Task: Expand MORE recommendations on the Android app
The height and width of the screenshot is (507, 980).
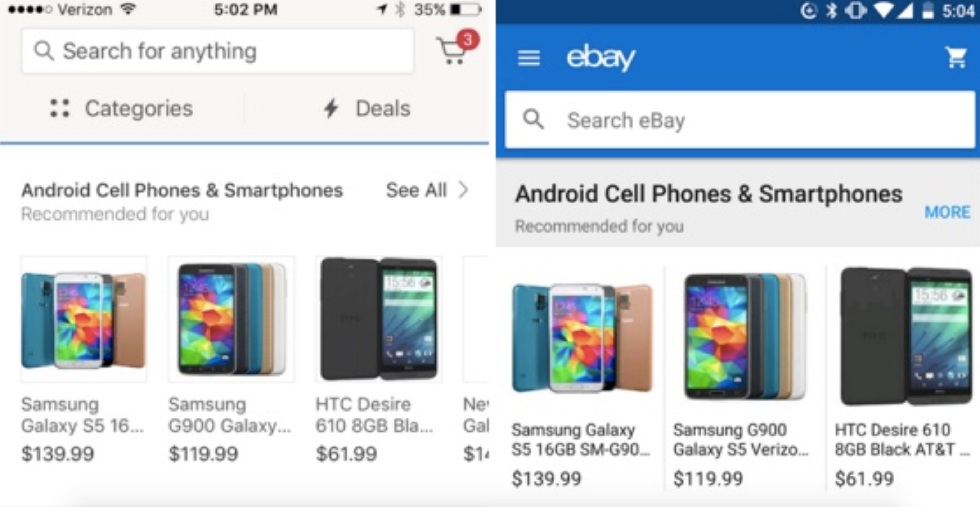Action: 947,212
